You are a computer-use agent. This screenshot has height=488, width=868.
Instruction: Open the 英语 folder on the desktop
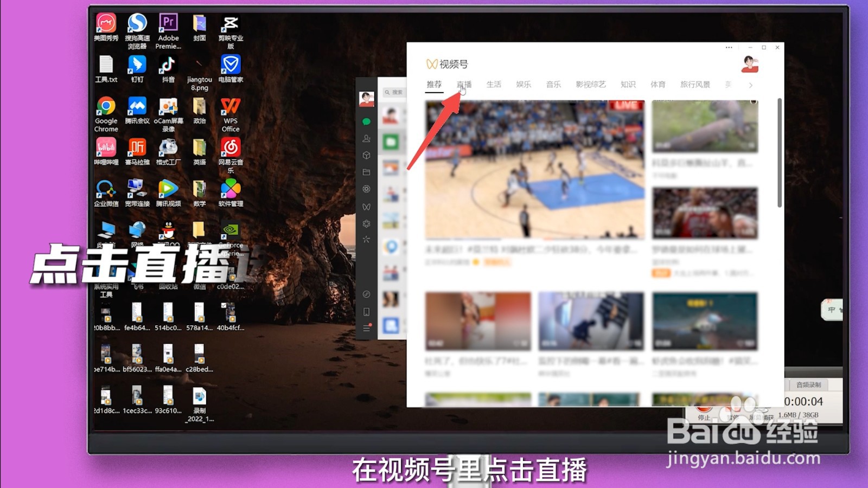pyautogui.click(x=199, y=152)
